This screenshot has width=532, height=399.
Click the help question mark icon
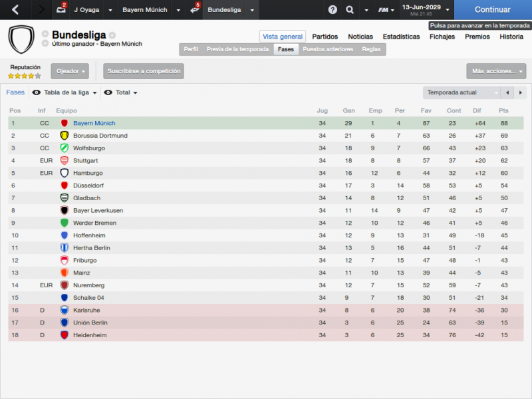[332, 9]
